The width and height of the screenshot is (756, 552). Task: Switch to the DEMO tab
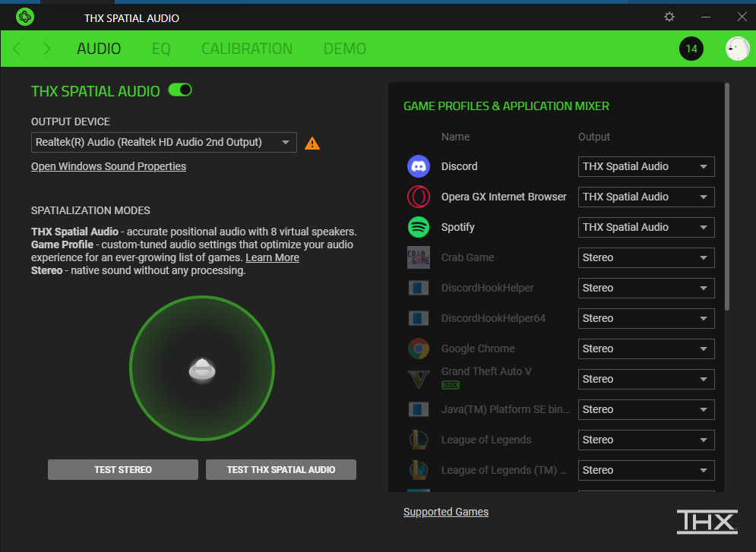pos(345,49)
